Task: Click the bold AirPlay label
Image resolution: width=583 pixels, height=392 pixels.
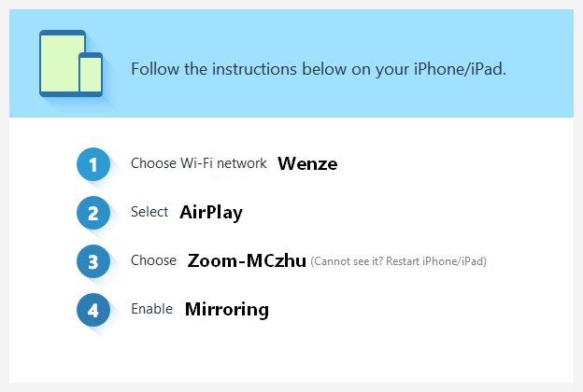Action: 211,213
